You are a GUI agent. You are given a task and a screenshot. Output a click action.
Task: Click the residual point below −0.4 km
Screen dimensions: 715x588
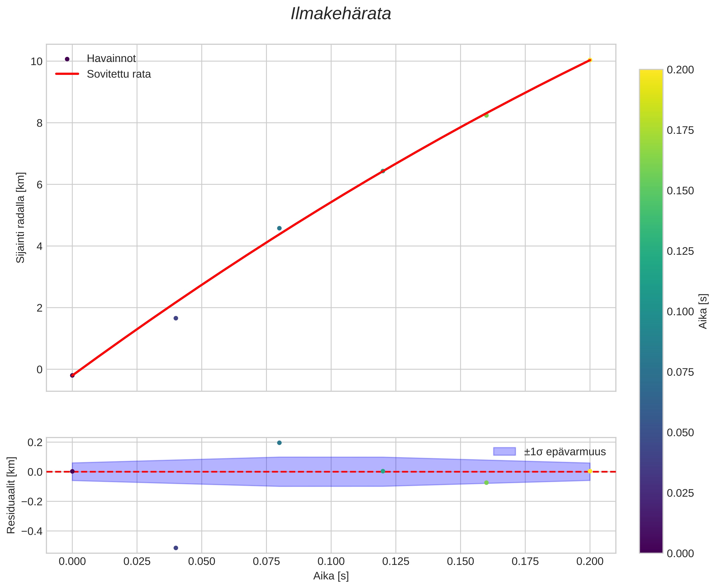coord(176,548)
